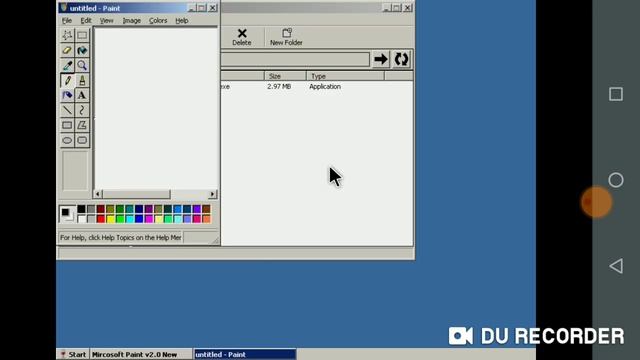Screen dimensions: 640x360
Task: Click the Start button on taskbar
Action: [73, 354]
